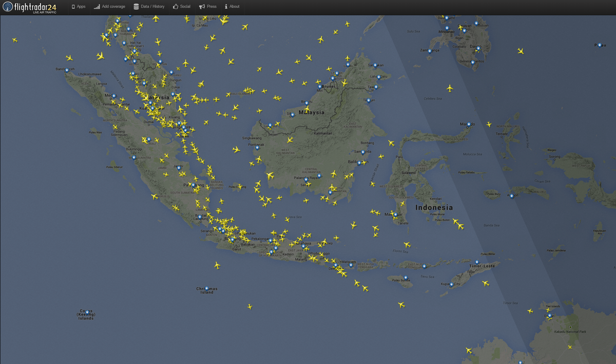Viewport: 616px width, 364px height.
Task: Open the Apps menu
Action: coord(79,7)
